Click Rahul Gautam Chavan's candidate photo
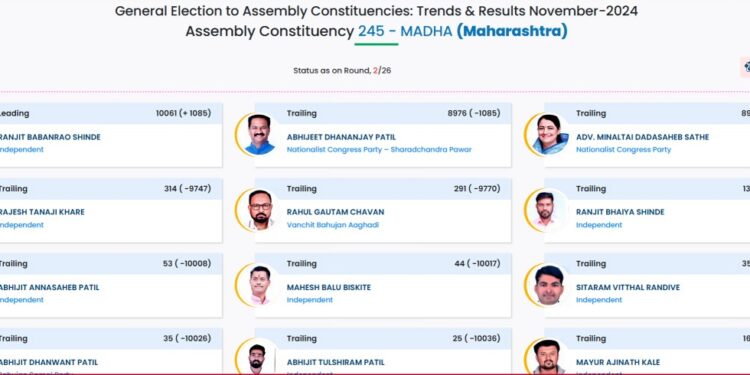This screenshot has height=375, width=750. pyautogui.click(x=260, y=210)
